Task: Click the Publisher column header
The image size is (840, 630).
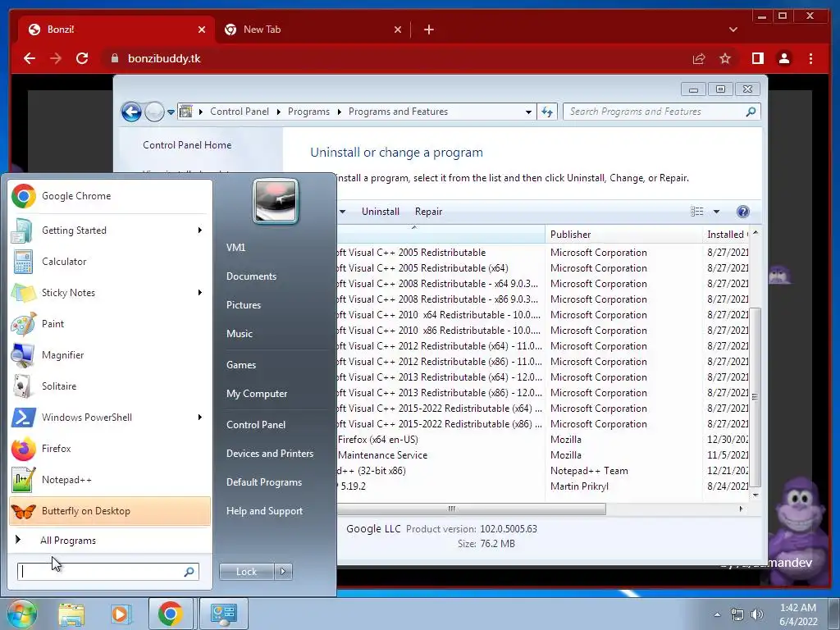Action: (623, 235)
